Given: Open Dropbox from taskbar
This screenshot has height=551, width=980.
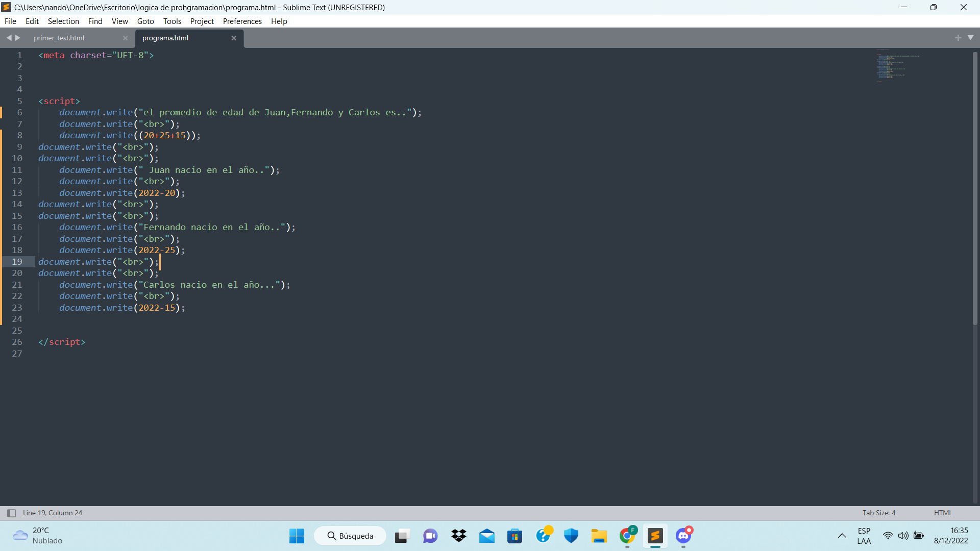Looking at the screenshot, I should pyautogui.click(x=459, y=536).
